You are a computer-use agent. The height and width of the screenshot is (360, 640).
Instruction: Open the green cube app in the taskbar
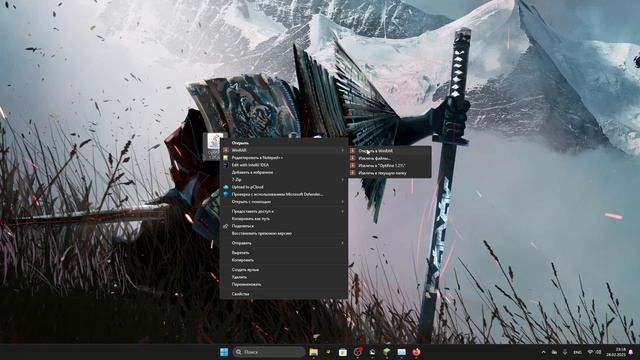tap(387, 352)
